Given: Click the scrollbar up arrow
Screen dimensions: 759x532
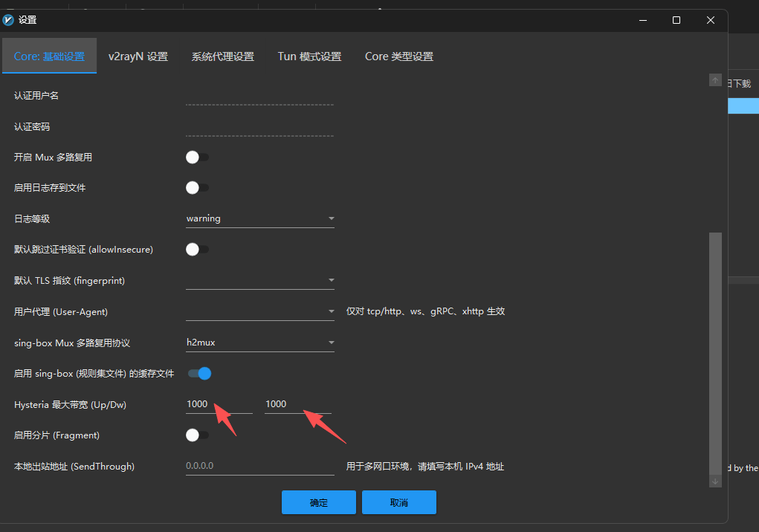Looking at the screenshot, I should [715, 80].
